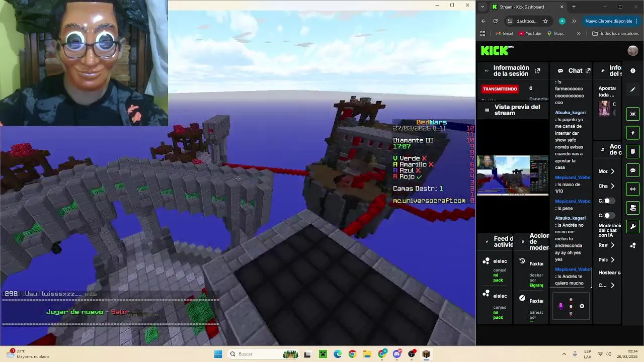Click the purple microphone icon in chat input
This screenshot has height=362, width=644.
click(x=561, y=306)
